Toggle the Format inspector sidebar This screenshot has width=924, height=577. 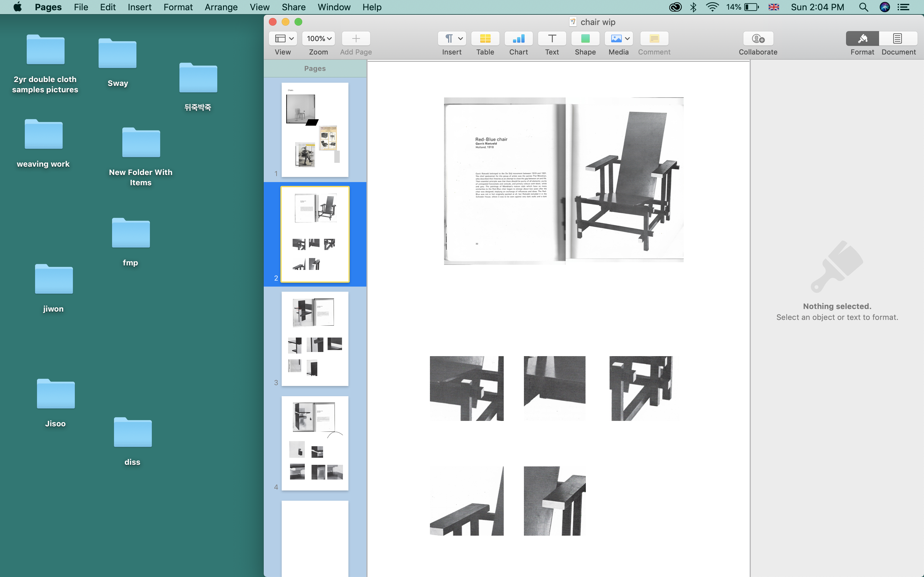tap(862, 38)
